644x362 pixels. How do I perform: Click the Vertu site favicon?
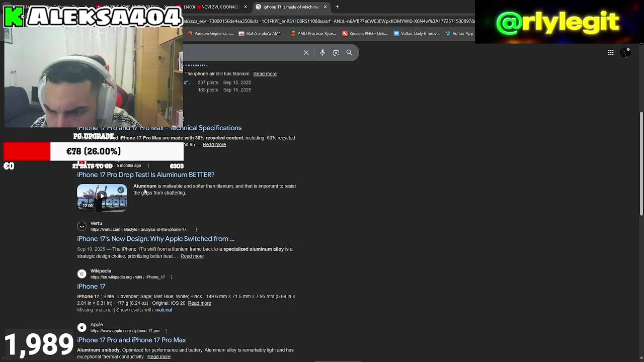pyautogui.click(x=82, y=226)
